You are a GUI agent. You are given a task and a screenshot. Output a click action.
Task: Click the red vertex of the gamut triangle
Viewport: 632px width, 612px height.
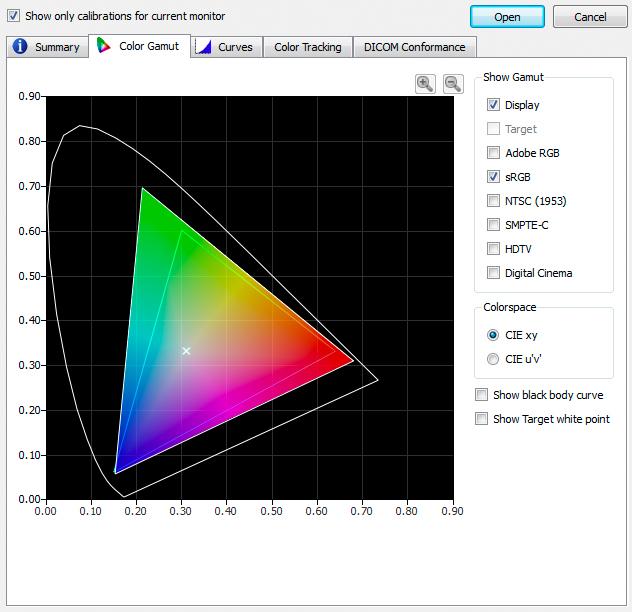[x=353, y=361]
